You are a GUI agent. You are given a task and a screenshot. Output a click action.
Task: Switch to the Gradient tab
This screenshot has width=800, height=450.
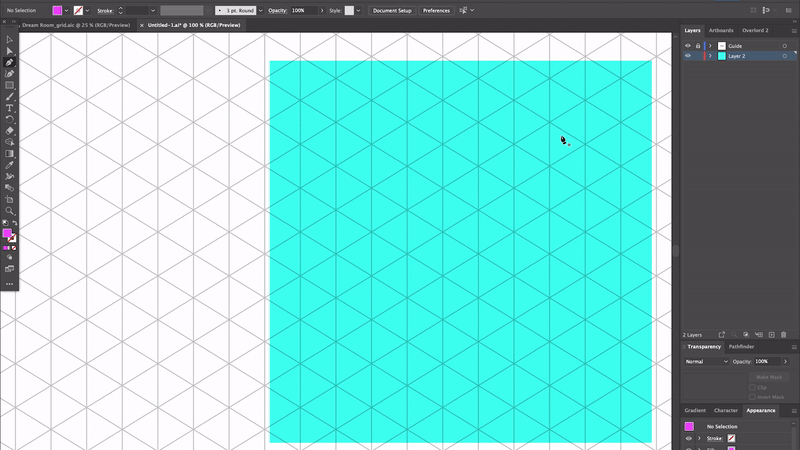[x=695, y=411]
